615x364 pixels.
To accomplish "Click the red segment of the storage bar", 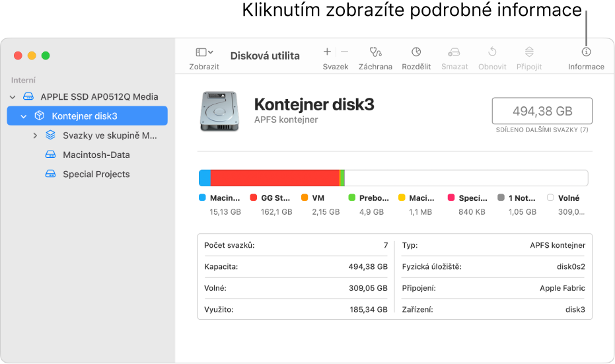I will pos(275,178).
